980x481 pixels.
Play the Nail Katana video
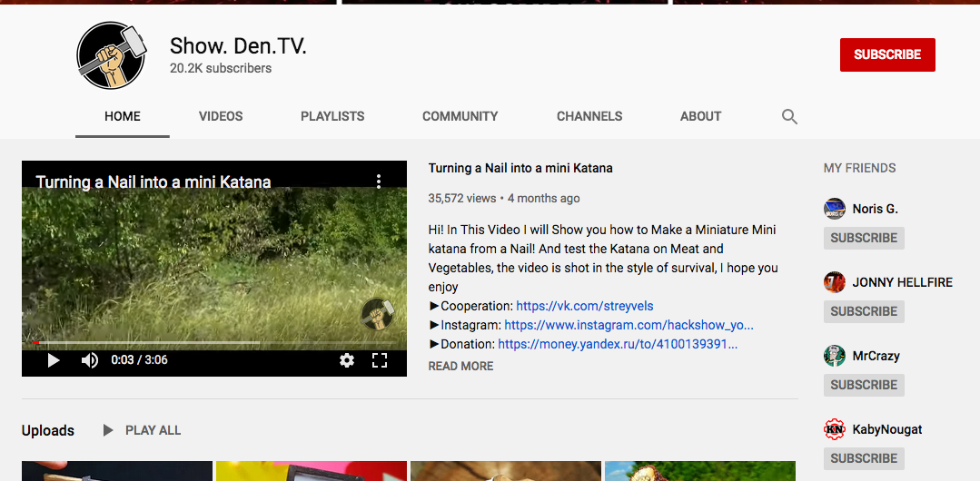coord(54,360)
